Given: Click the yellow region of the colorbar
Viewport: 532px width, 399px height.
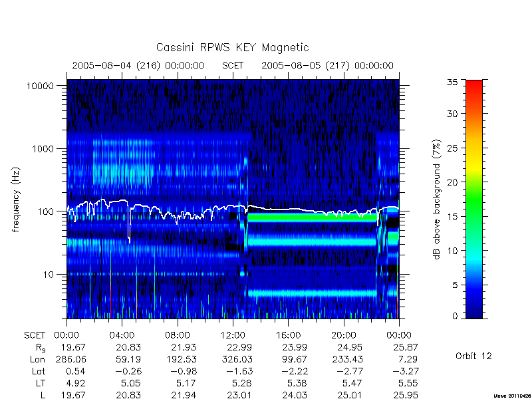Looking at the screenshot, I should pyautogui.click(x=474, y=166).
